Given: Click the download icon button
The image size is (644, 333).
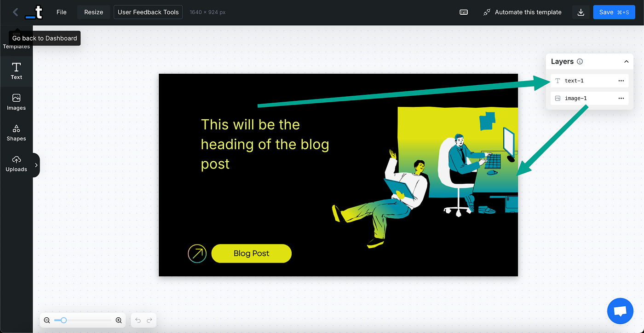Looking at the screenshot, I should coord(581,12).
